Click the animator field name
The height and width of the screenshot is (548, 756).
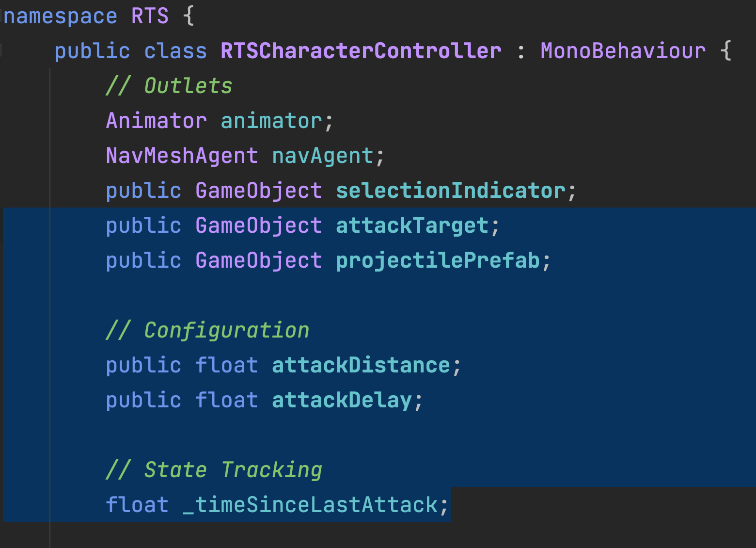click(271, 121)
